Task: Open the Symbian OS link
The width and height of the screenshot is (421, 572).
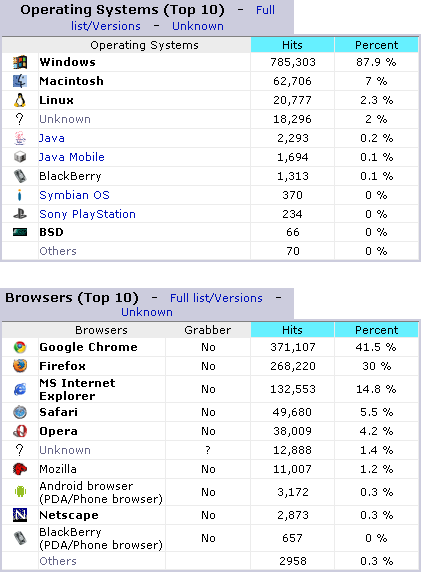Action: [x=74, y=195]
